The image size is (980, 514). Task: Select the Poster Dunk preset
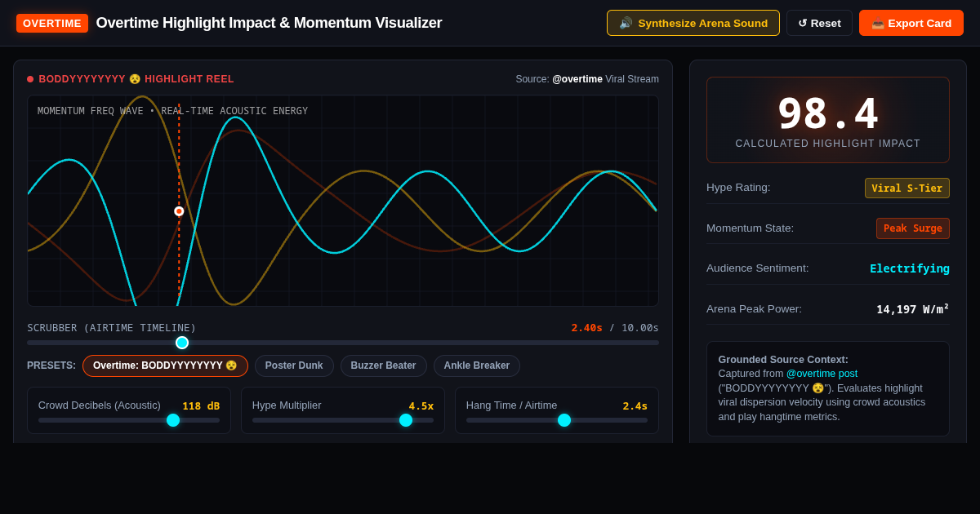(x=294, y=366)
